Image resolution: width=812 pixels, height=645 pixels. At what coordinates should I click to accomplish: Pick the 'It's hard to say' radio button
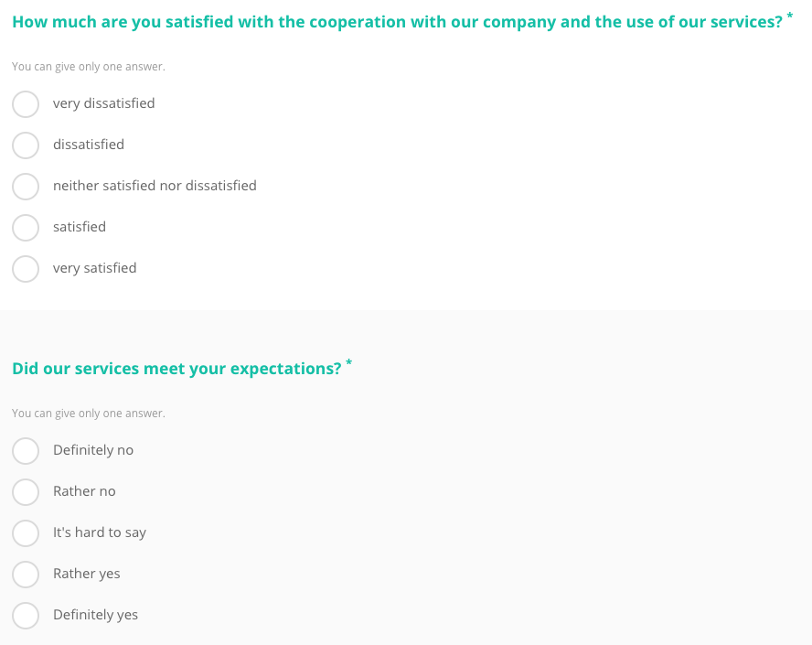pos(26,533)
